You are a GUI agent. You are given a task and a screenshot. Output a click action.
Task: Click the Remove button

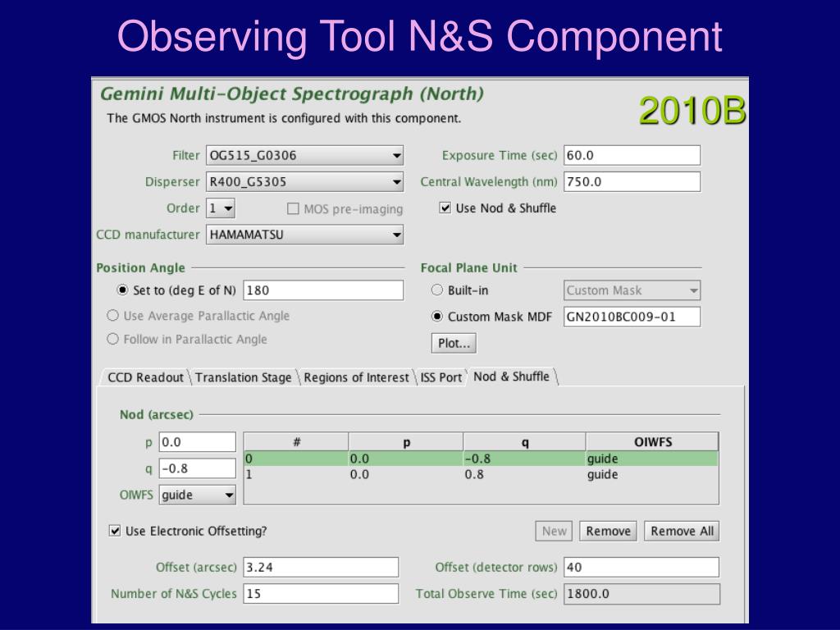point(608,531)
